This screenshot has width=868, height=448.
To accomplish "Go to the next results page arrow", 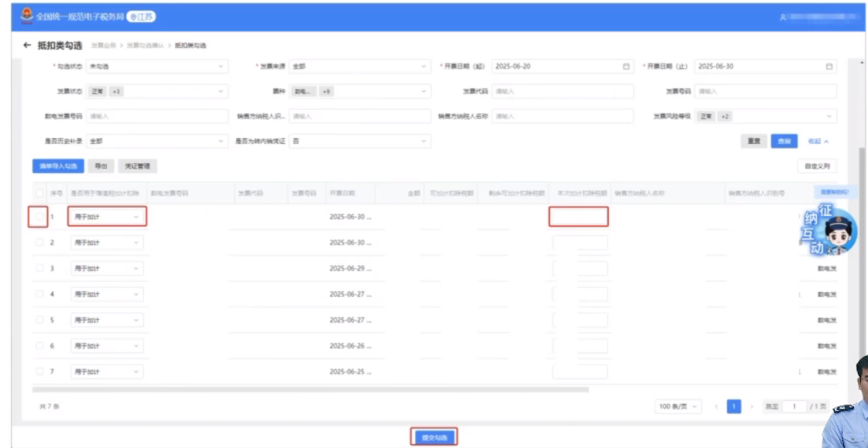I will click(x=751, y=407).
